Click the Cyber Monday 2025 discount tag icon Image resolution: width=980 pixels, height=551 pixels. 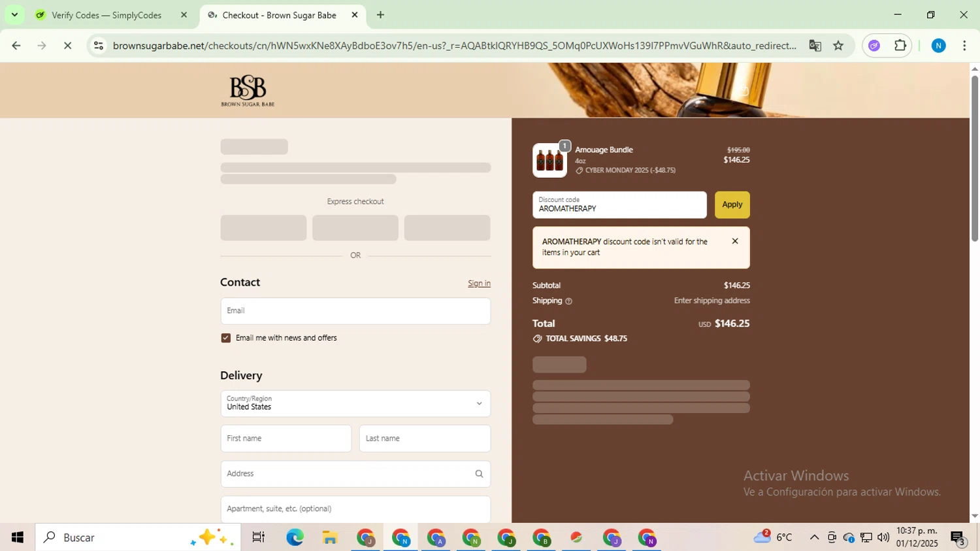pyautogui.click(x=579, y=171)
